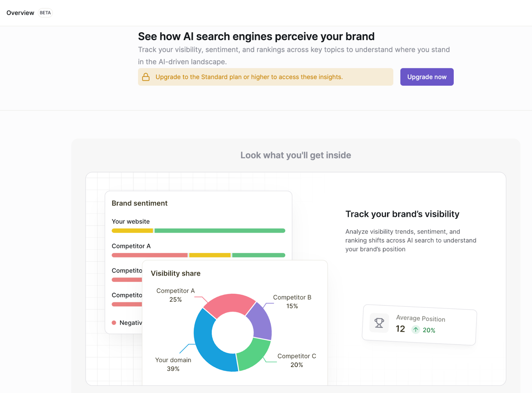Click the lock icon in the upgrade banner
This screenshot has width=532, height=393.
coord(146,77)
